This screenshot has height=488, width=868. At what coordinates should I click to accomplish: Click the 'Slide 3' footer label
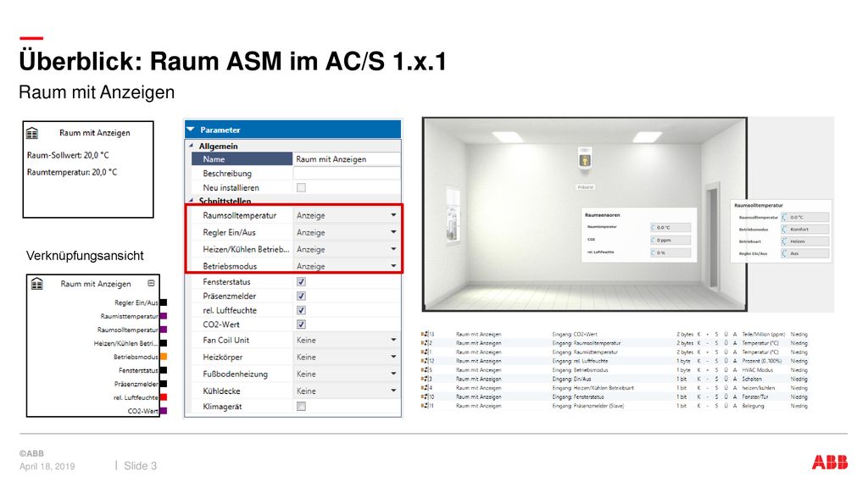140,466
